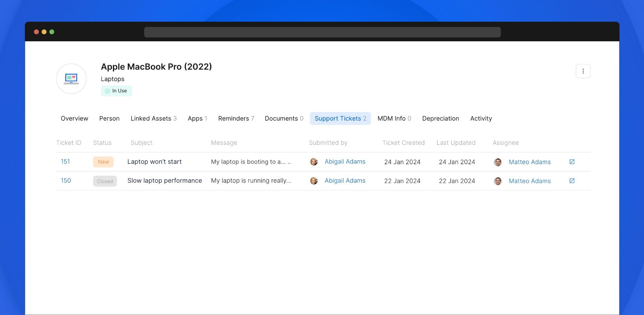
Task: Open Matteo Adams link in ticket 150 row
Action: (530, 181)
